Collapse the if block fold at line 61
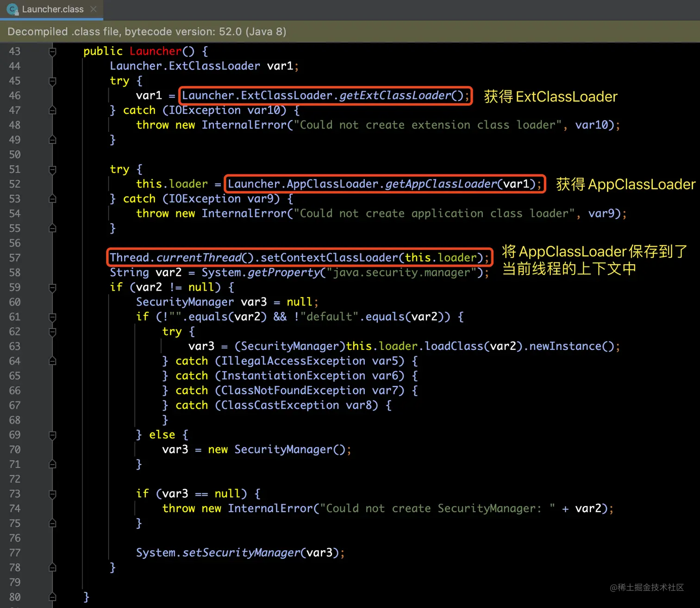Screen dimensions: 700x608 click(52, 317)
